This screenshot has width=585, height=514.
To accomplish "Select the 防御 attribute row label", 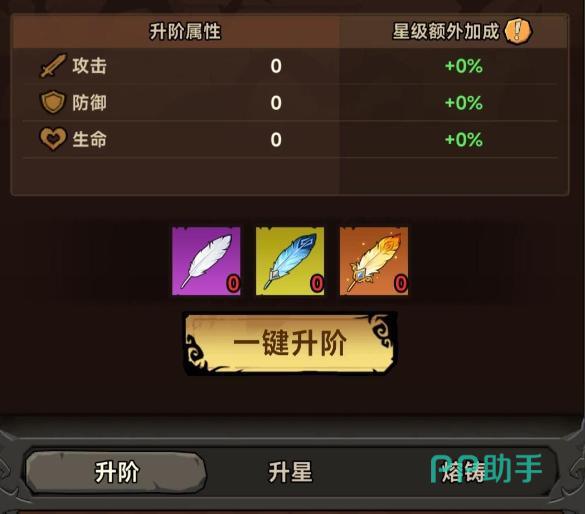I will point(90,103).
